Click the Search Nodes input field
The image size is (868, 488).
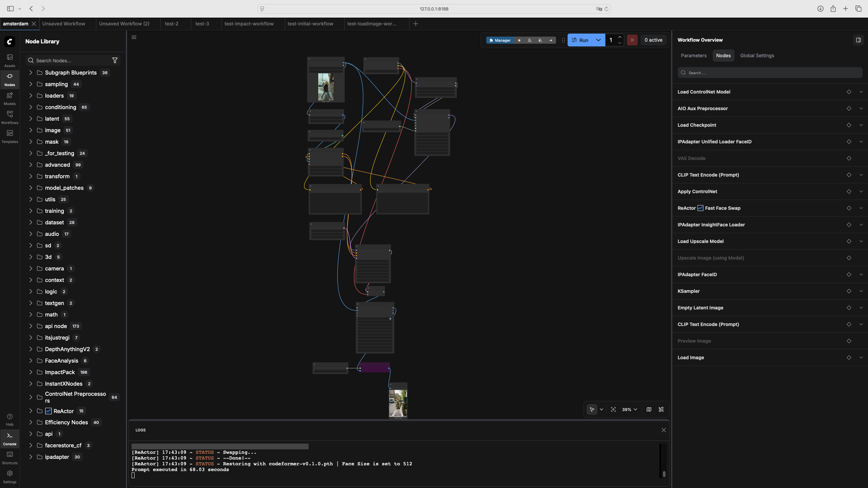tap(68, 60)
